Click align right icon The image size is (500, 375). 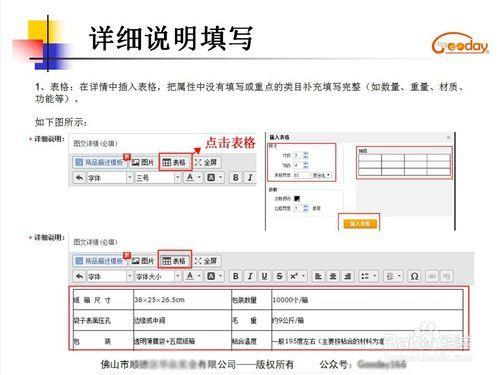[x=347, y=276]
